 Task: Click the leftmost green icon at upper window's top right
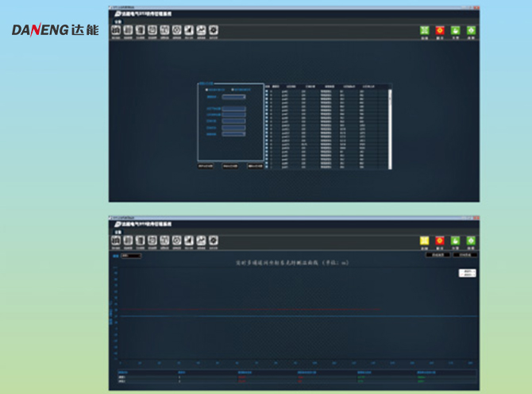[x=425, y=31]
